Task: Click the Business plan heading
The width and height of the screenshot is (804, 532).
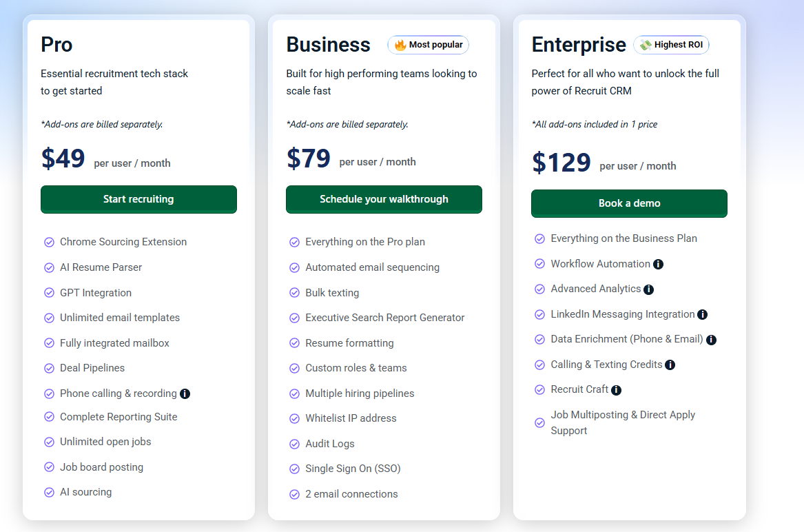Action: (328, 45)
